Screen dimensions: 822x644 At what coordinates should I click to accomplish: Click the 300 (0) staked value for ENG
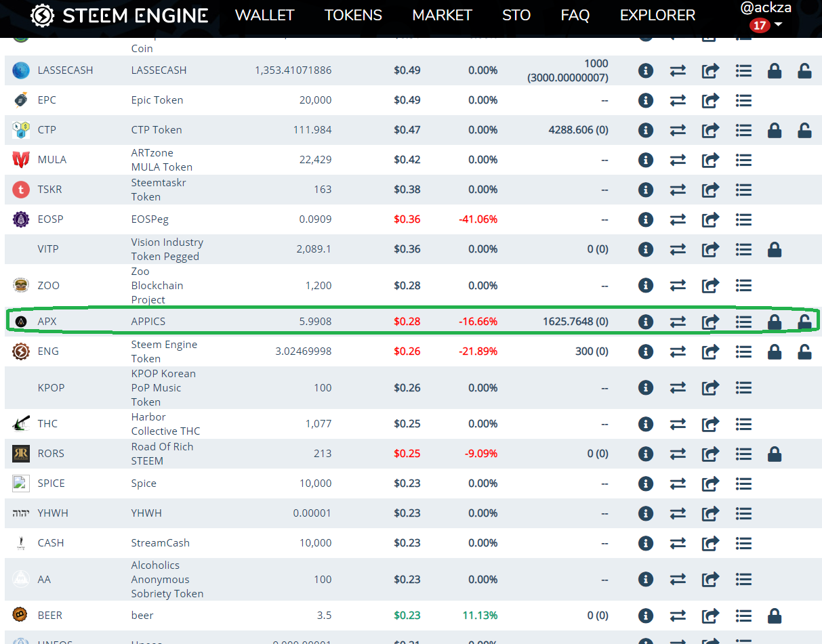592,351
